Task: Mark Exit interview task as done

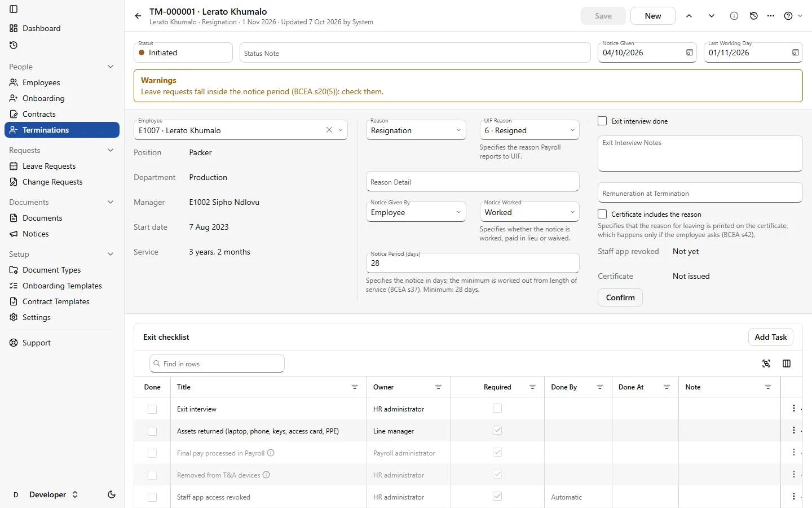Action: [152, 409]
